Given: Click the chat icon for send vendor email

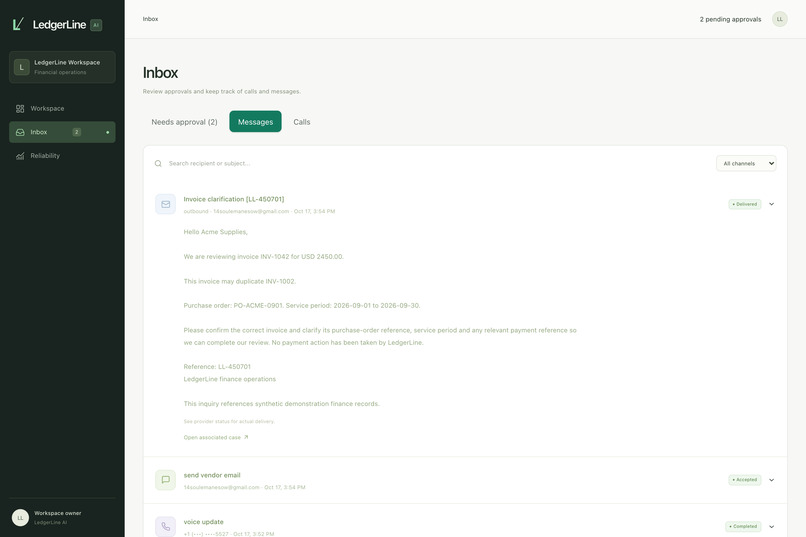Looking at the screenshot, I should click(x=166, y=480).
